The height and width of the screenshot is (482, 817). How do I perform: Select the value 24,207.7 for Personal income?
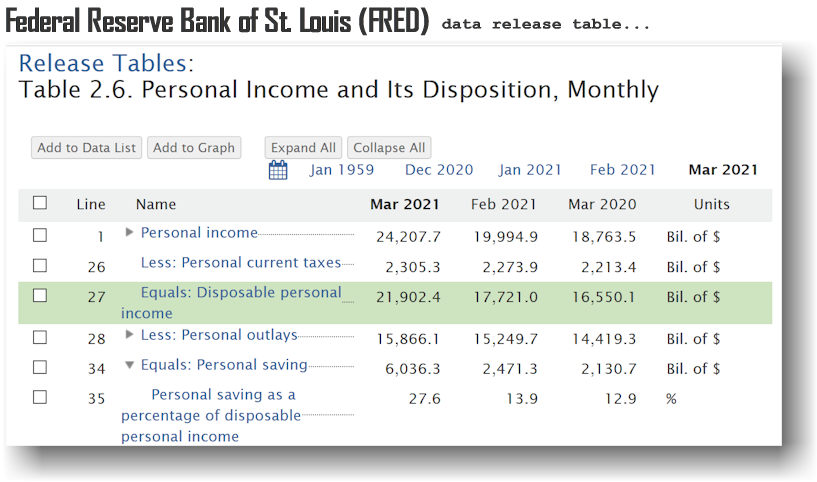pyautogui.click(x=408, y=237)
